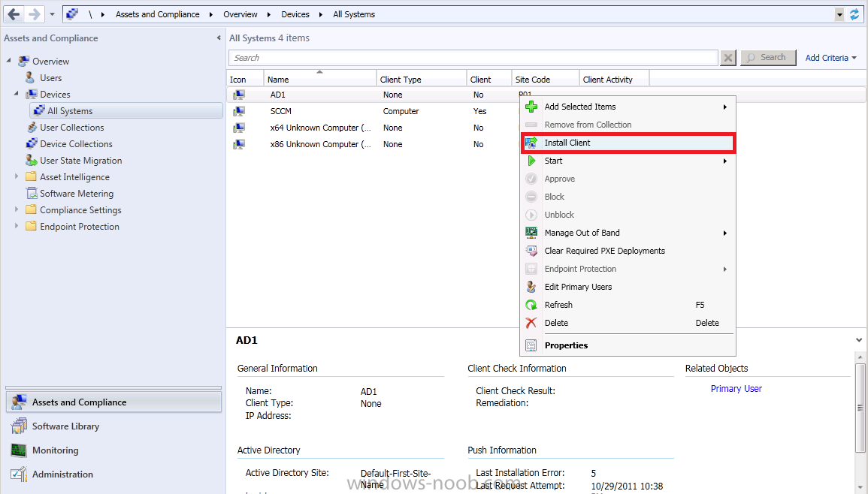Screen dimensions: 868x494
Task: Click the Overview node icon
Action: [23, 61]
